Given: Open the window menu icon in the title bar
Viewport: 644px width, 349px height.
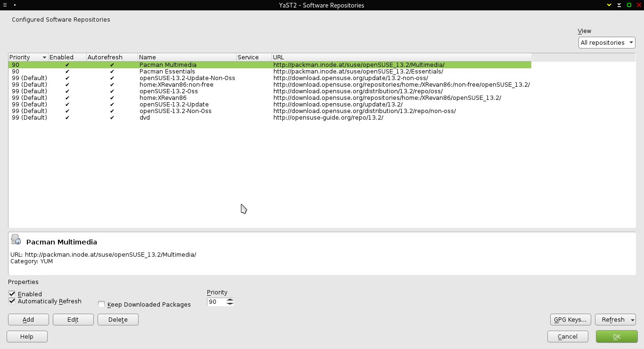Looking at the screenshot, I should click(5, 5).
